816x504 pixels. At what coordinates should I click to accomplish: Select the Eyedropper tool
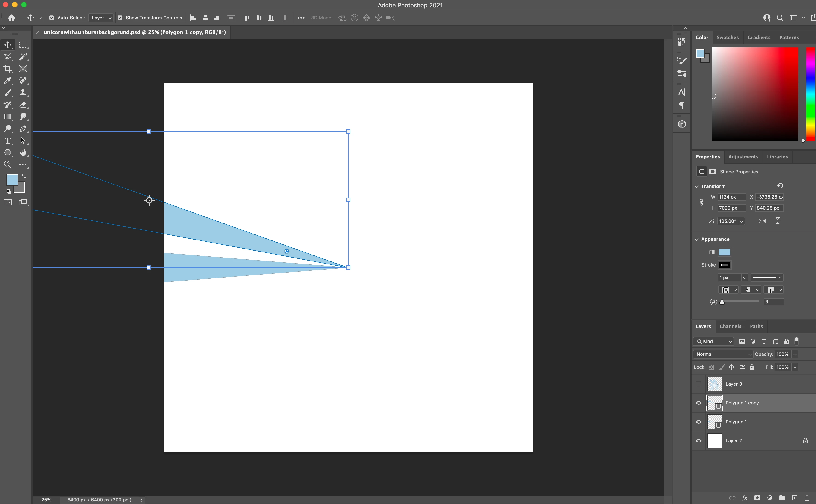click(7, 81)
